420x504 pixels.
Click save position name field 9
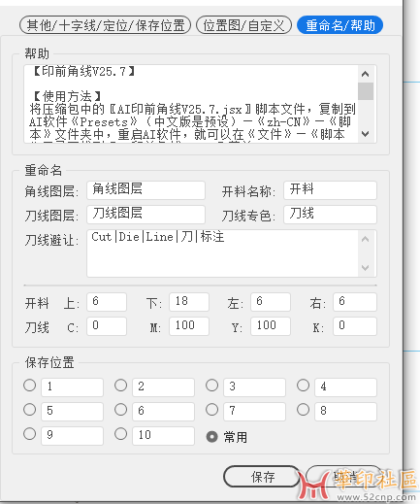coord(73,436)
